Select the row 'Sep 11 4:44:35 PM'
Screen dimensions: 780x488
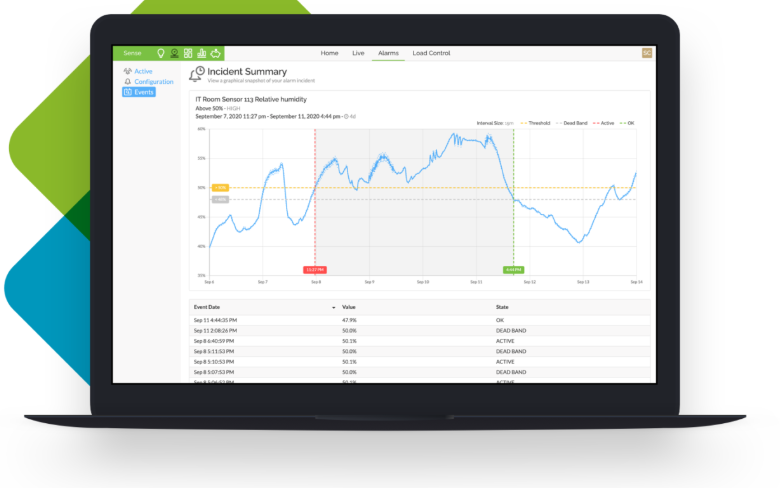coord(419,320)
